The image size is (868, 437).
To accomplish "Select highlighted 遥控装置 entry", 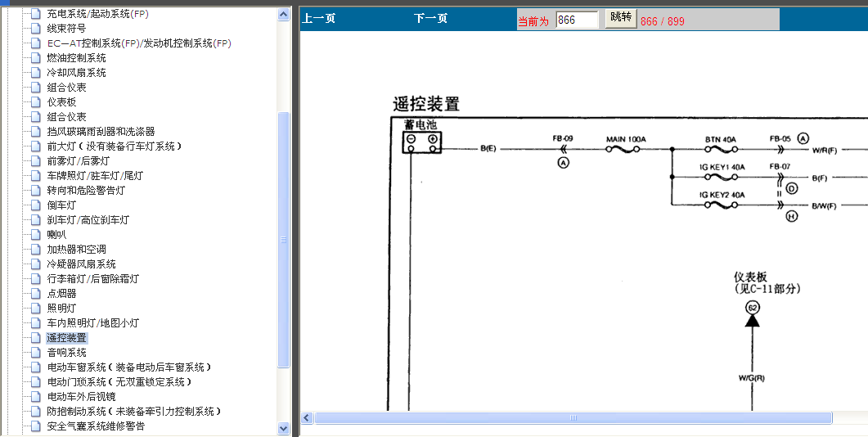I will [x=66, y=338].
